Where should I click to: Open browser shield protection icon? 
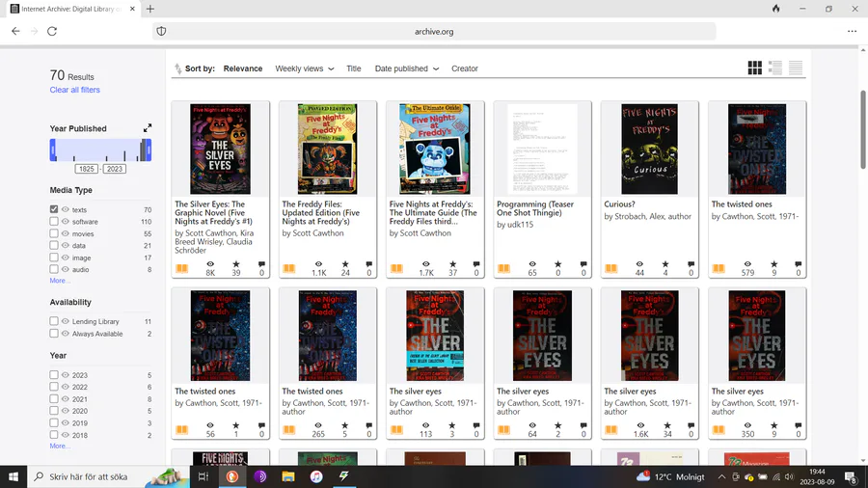(161, 32)
